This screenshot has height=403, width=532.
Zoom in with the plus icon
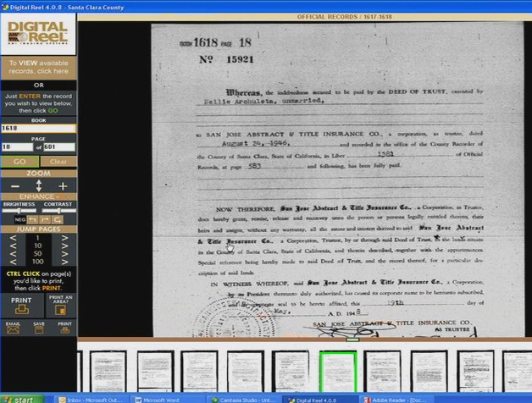(x=63, y=186)
